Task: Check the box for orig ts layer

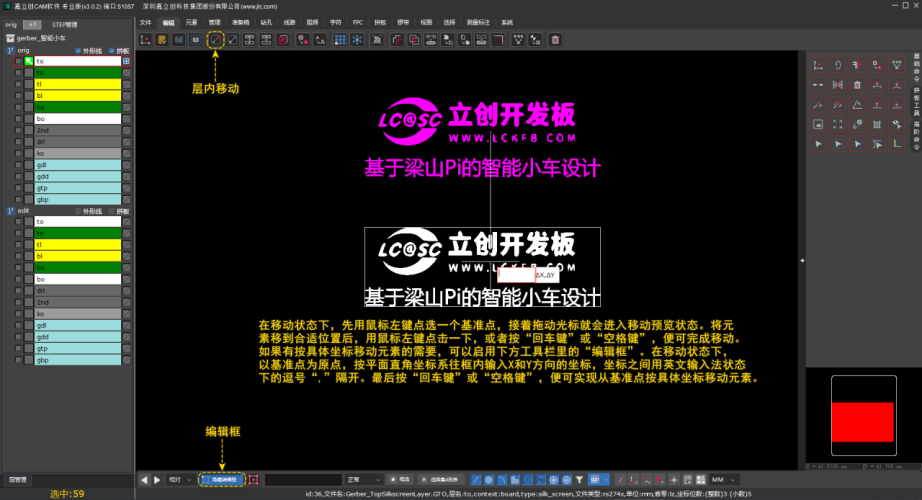Action: click(x=18, y=73)
